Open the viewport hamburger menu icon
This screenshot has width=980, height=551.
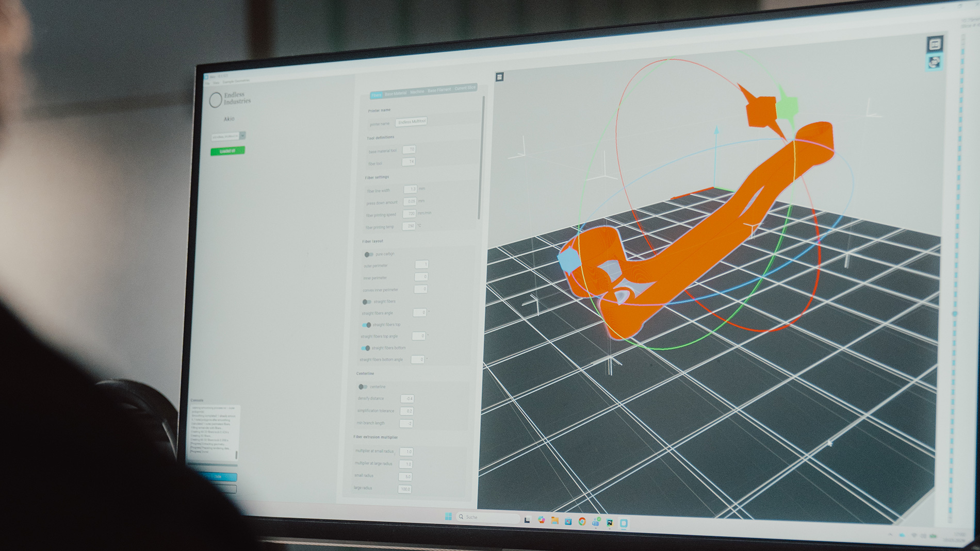pyautogui.click(x=499, y=77)
